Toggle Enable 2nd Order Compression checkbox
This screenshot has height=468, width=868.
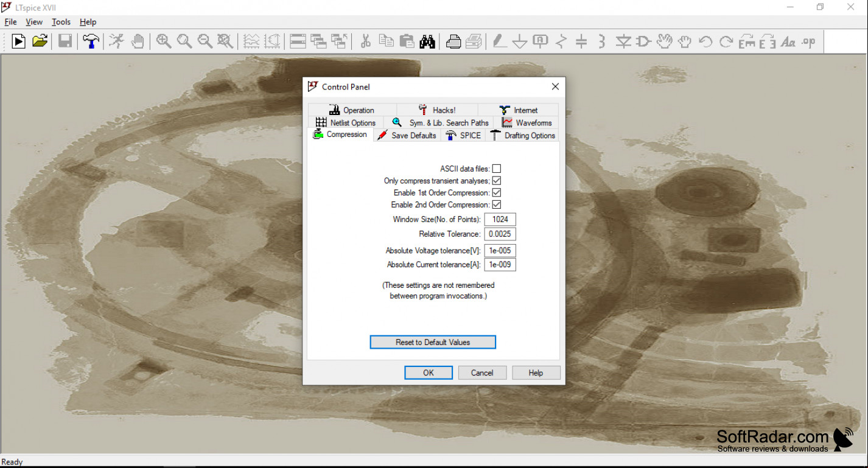497,204
